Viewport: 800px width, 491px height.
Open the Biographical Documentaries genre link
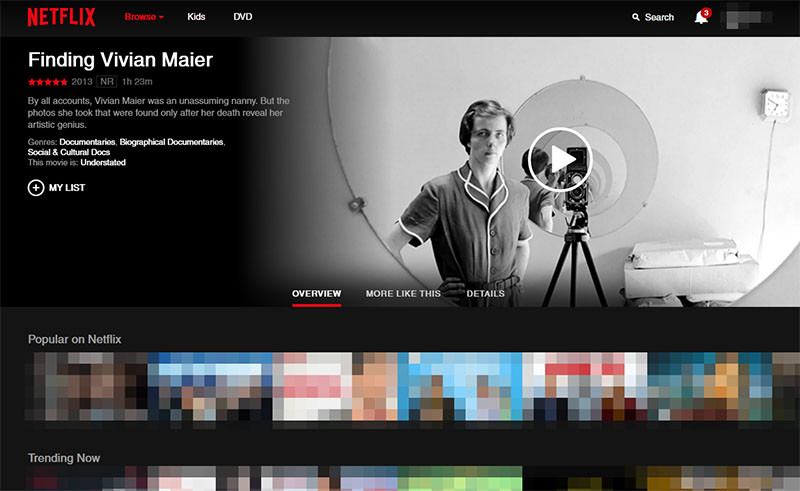pyautogui.click(x=171, y=142)
